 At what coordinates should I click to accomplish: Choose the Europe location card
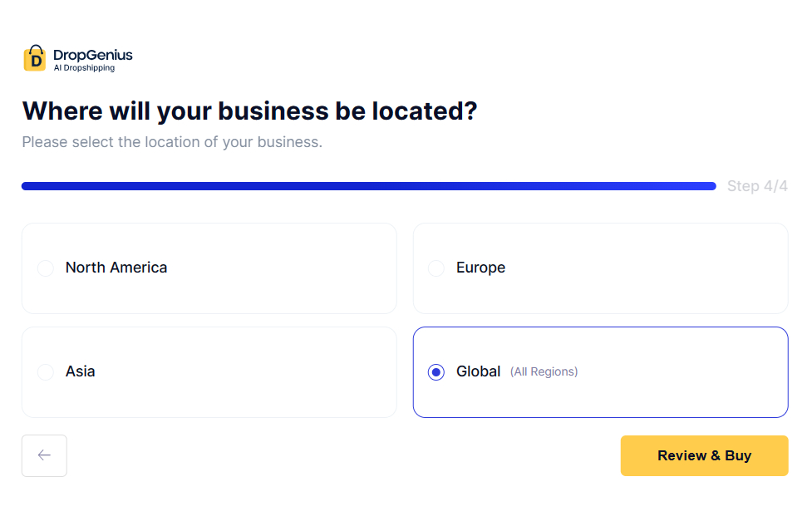[600, 268]
